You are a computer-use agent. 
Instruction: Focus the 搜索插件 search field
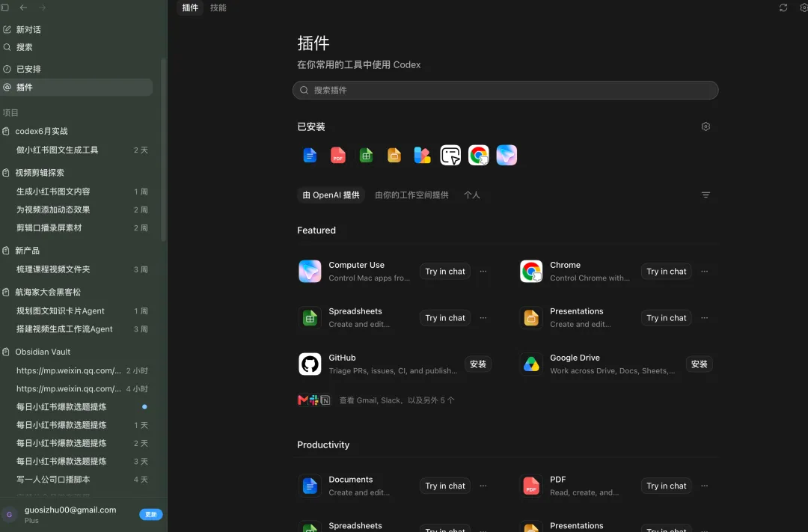click(505, 91)
